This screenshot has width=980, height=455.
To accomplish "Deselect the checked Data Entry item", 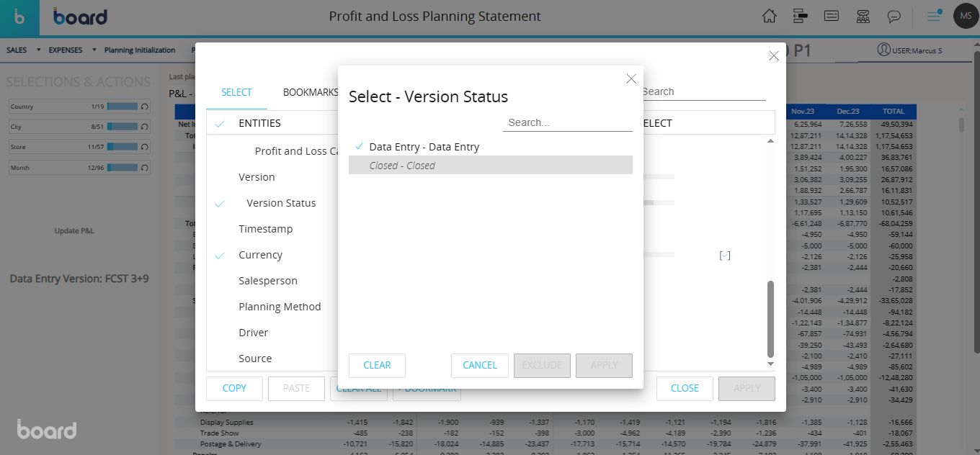I will point(424,147).
